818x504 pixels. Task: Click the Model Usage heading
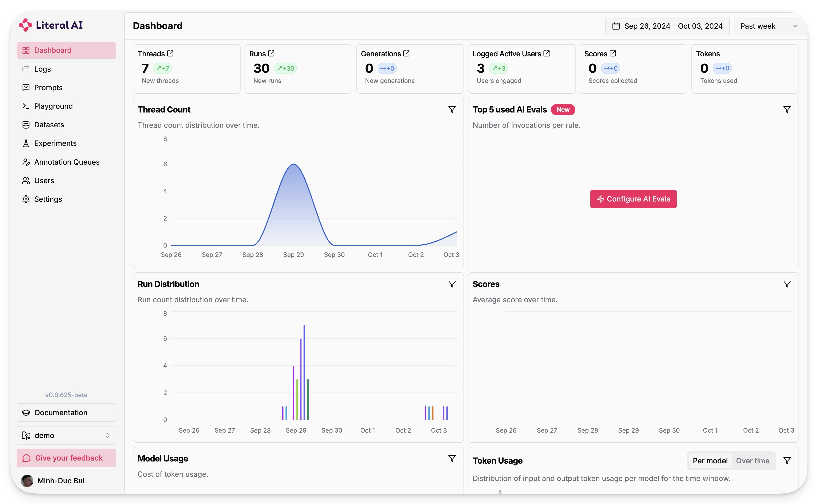tap(163, 459)
